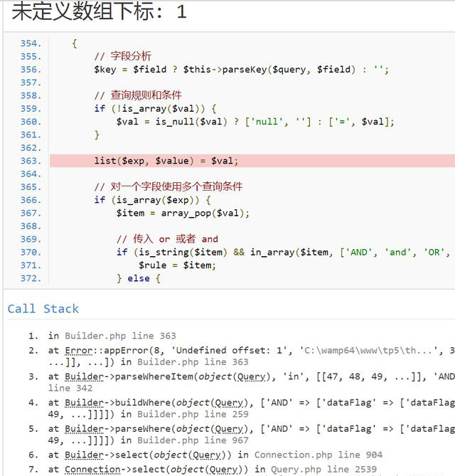Viewport: 455px width, 476px height.
Task: Click the '} else {' line
Action: point(139,278)
